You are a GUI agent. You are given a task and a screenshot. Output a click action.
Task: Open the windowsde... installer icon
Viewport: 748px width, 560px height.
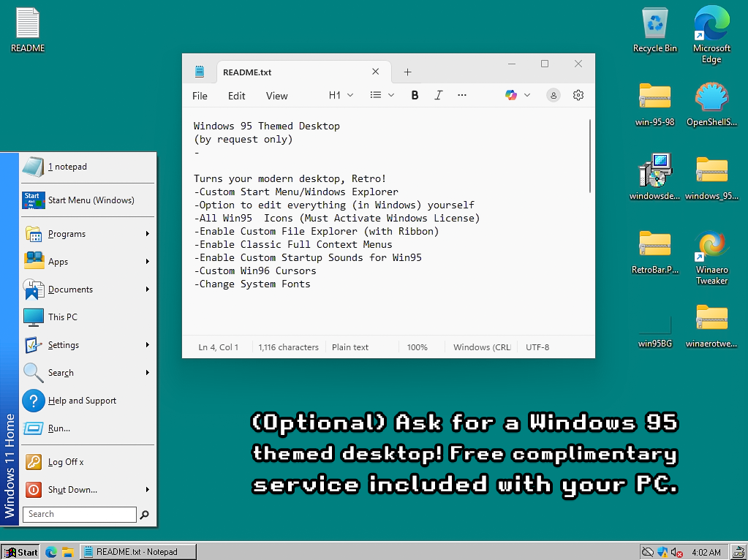[x=654, y=178]
